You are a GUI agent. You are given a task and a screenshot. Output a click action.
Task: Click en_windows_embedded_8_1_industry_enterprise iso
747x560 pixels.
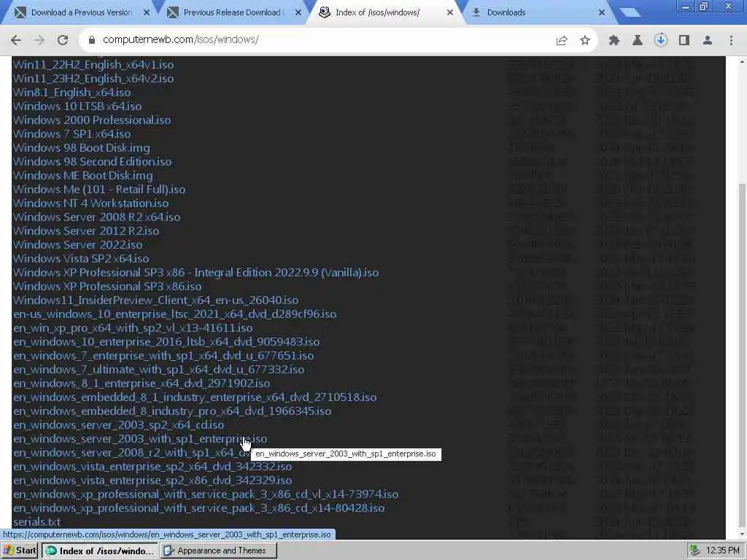pyautogui.click(x=195, y=397)
